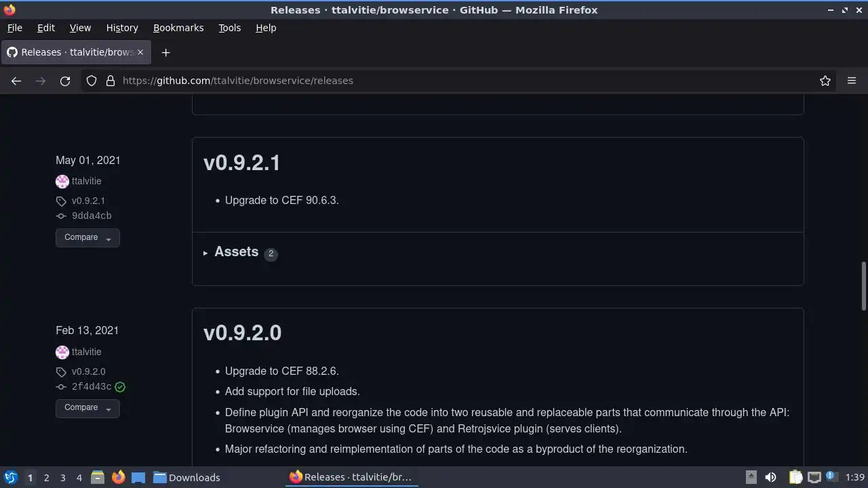This screenshot has width=868, height=488.
Task: Click the May 01, 2021 release date
Action: (x=88, y=160)
